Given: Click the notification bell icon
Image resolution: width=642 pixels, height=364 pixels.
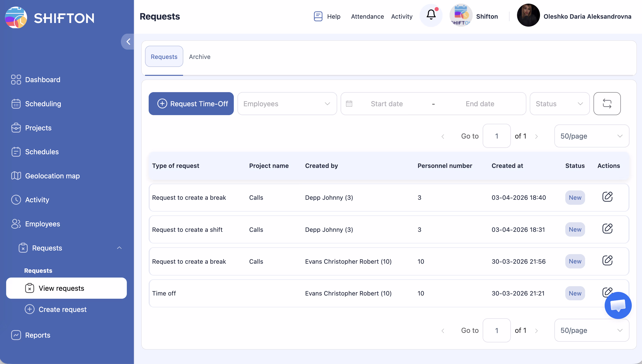Looking at the screenshot, I should point(431,15).
